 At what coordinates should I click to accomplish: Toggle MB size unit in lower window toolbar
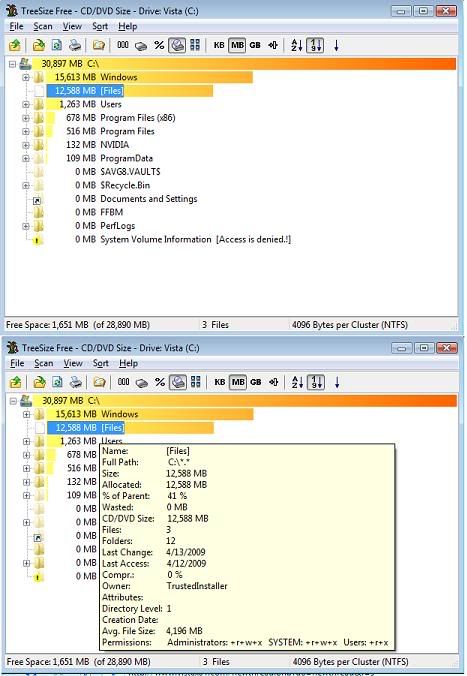pos(238,382)
